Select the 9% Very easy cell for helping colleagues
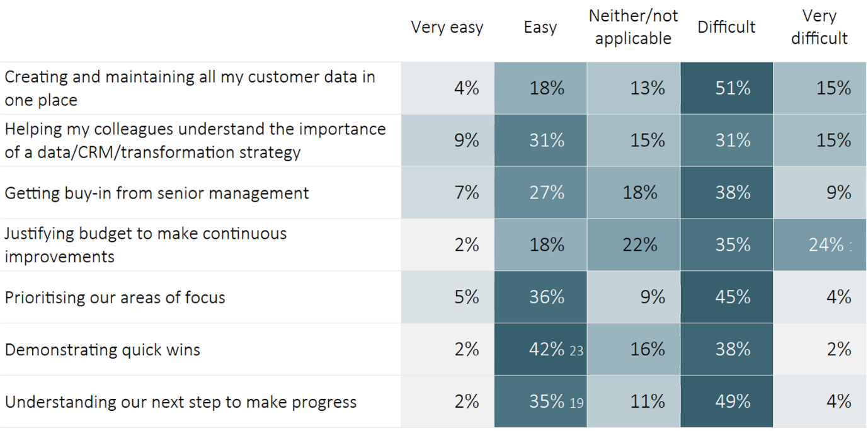 pos(447,141)
